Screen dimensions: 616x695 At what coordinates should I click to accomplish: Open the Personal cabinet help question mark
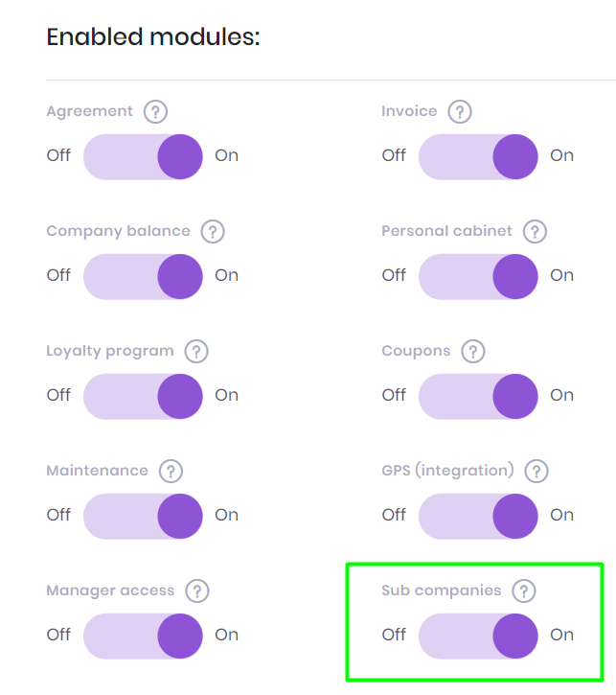click(x=535, y=231)
